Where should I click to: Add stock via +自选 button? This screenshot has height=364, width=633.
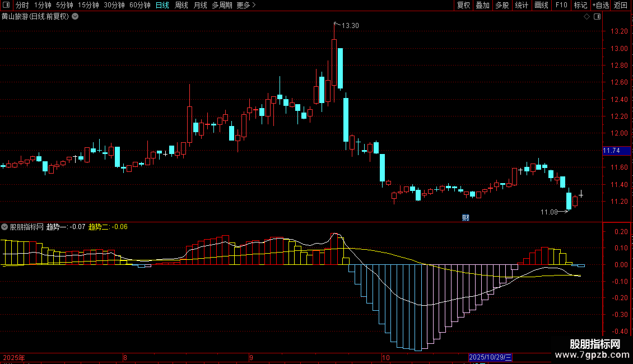pos(601,5)
